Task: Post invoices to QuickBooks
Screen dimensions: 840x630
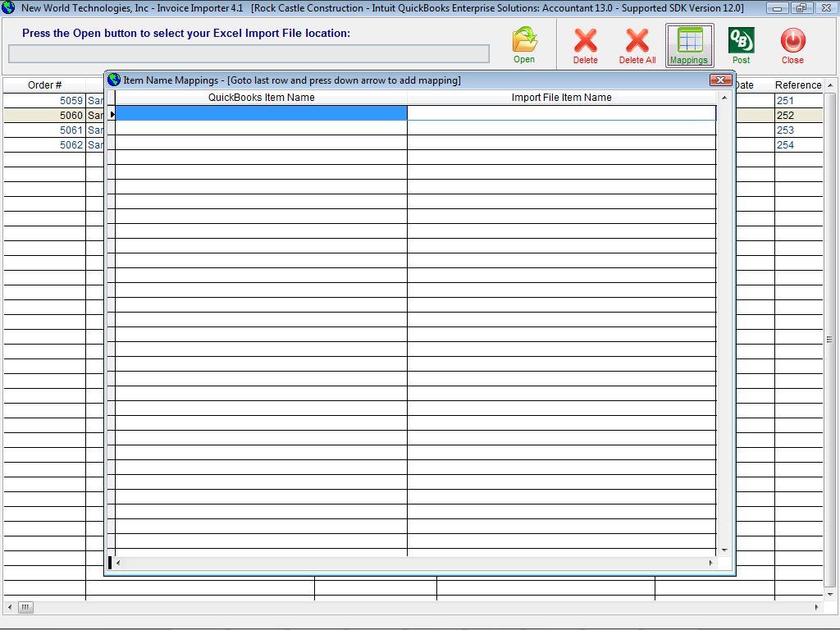Action: 741,46
